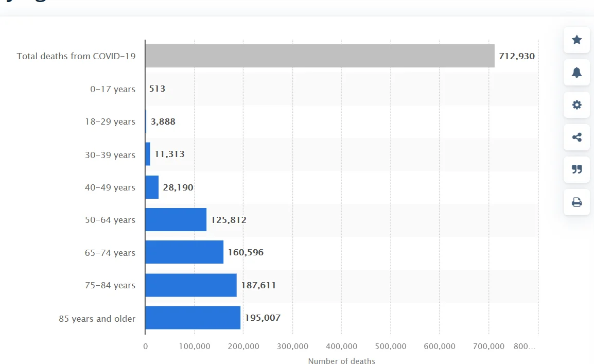Screen dimensions: 594x364
Task: Click the "Number of deaths" axis title
Action: point(341,361)
